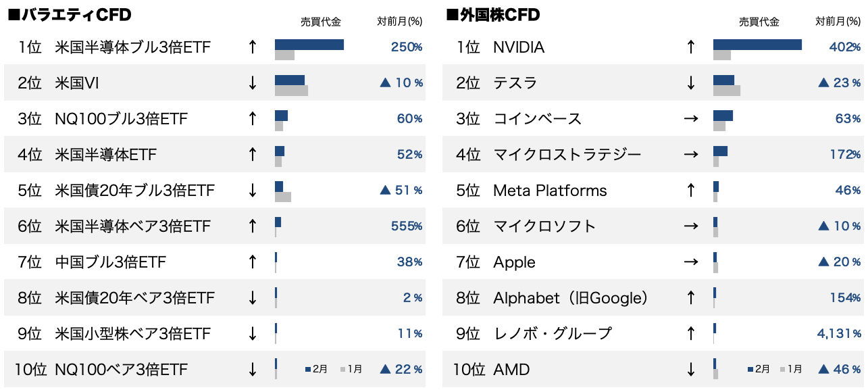Click the right arrow beside マイクロストラテジー

[690, 155]
